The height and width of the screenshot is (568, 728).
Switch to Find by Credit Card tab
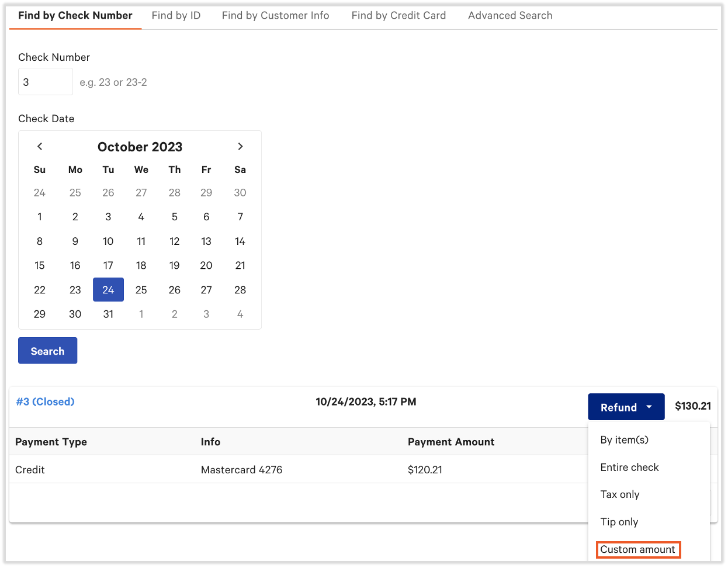coord(398,16)
